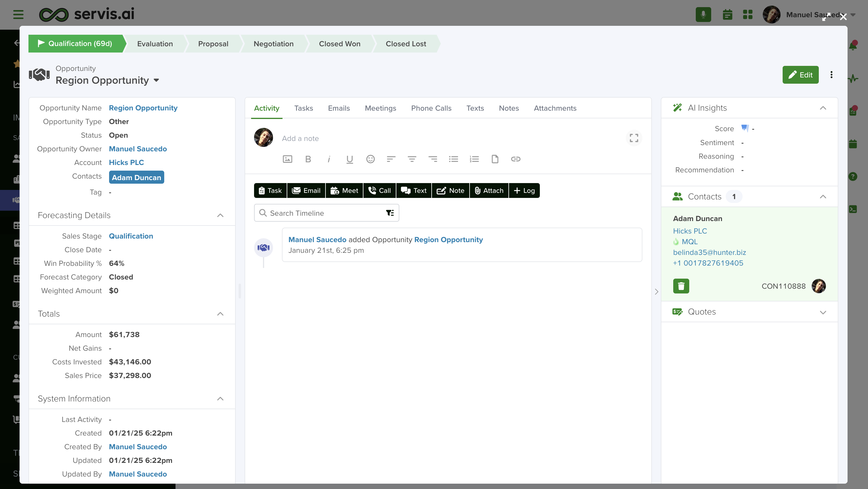Open the calendar icon in top bar

point(727,15)
